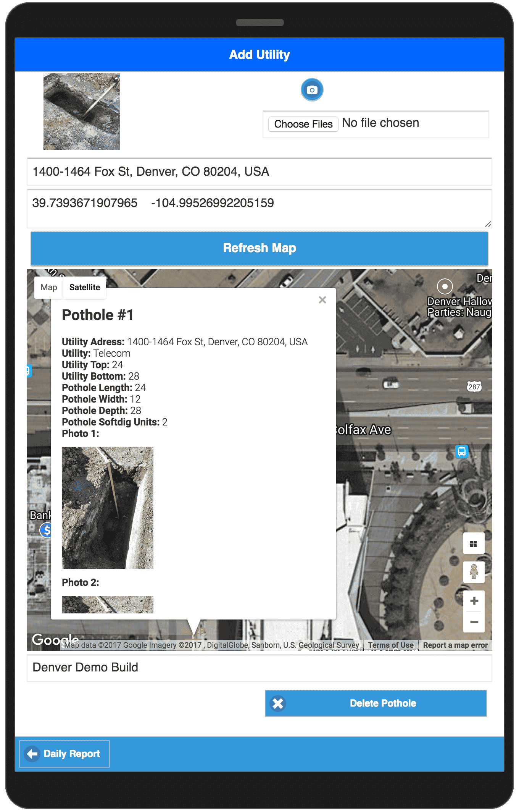
Task: Click the bank dollar marker on map
Action: pos(46,530)
